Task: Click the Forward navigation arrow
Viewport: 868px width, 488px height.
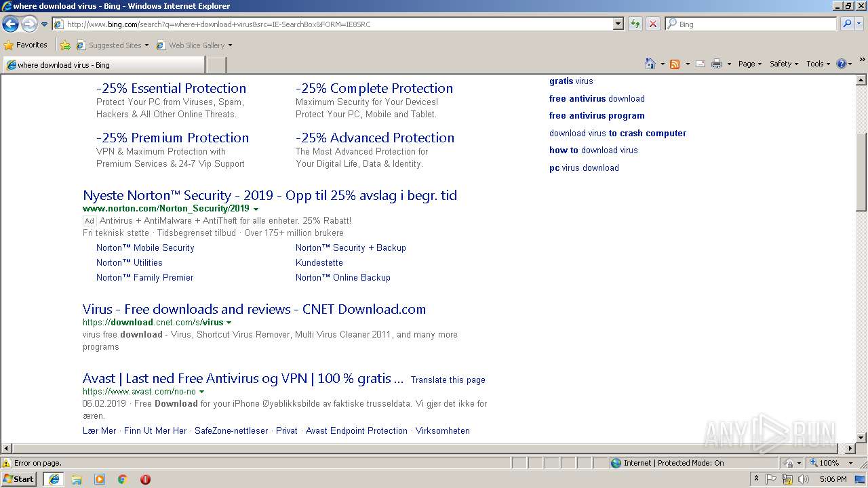Action: click(x=29, y=24)
